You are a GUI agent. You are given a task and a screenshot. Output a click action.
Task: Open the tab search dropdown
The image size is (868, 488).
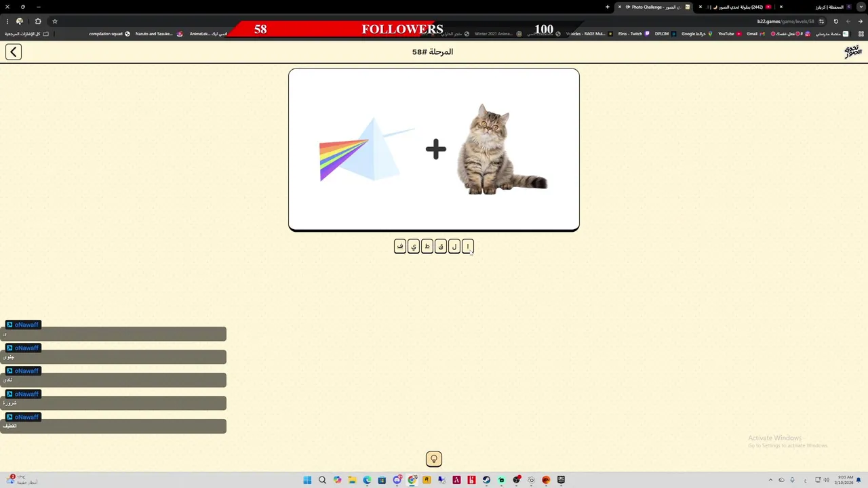[x=861, y=7]
